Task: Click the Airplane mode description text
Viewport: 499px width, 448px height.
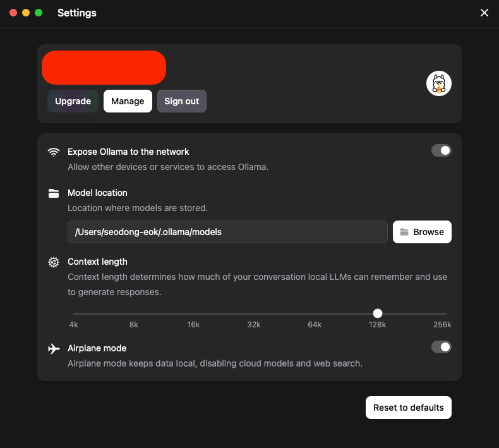Action: click(215, 363)
